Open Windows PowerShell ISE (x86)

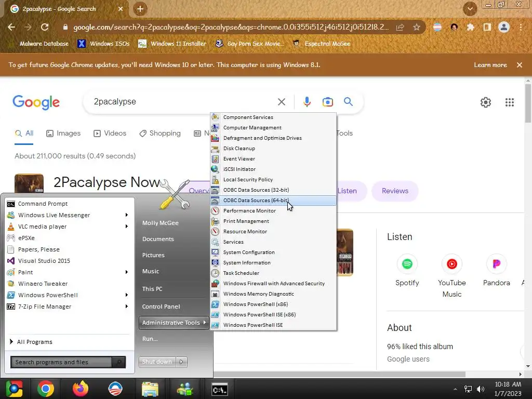[273, 314]
